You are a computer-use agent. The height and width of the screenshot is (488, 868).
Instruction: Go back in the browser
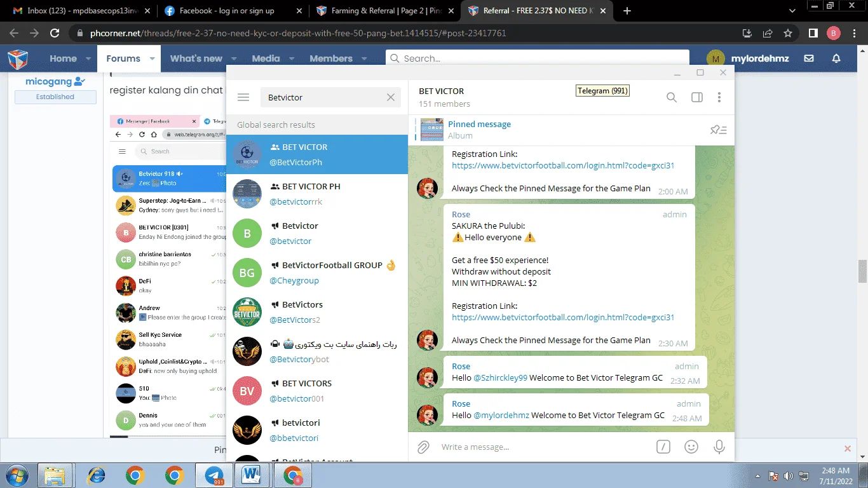[14, 33]
